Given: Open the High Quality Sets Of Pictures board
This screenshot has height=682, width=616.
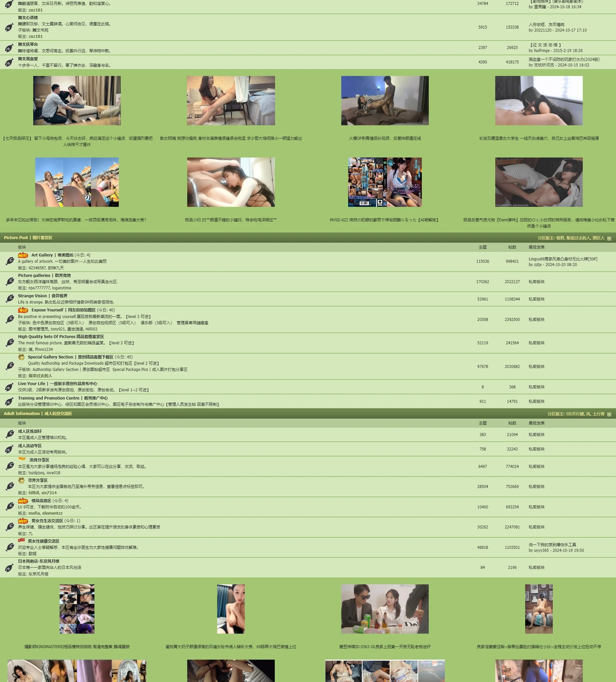Looking at the screenshot, I should tap(61, 337).
